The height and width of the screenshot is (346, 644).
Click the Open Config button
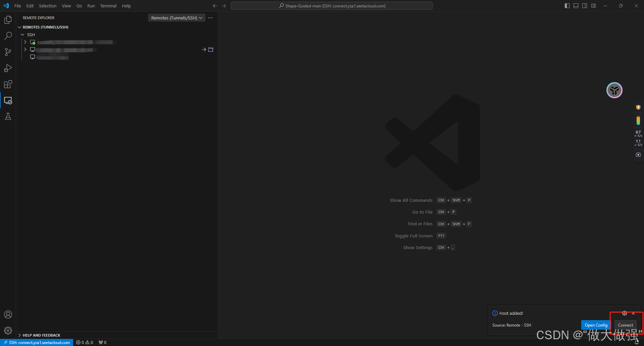[x=596, y=325]
